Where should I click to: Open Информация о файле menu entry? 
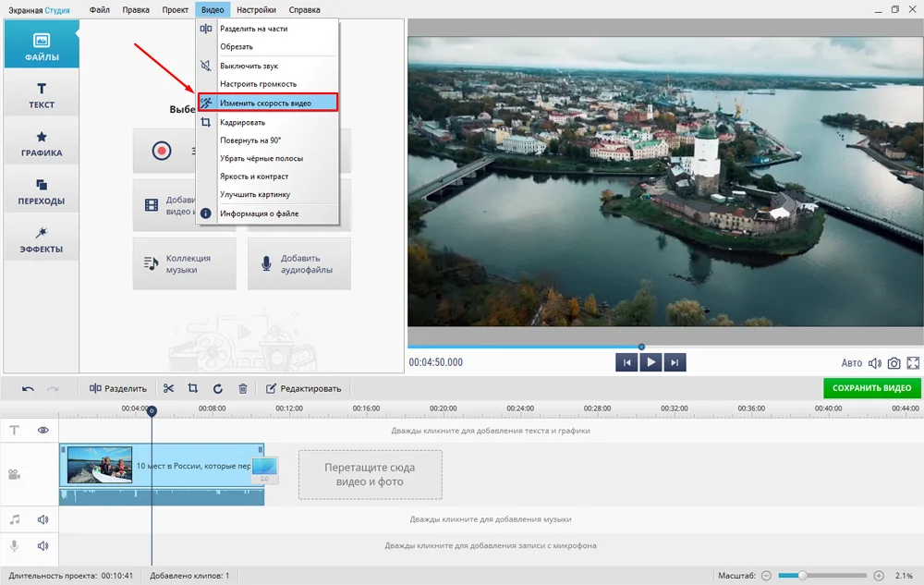click(x=268, y=213)
